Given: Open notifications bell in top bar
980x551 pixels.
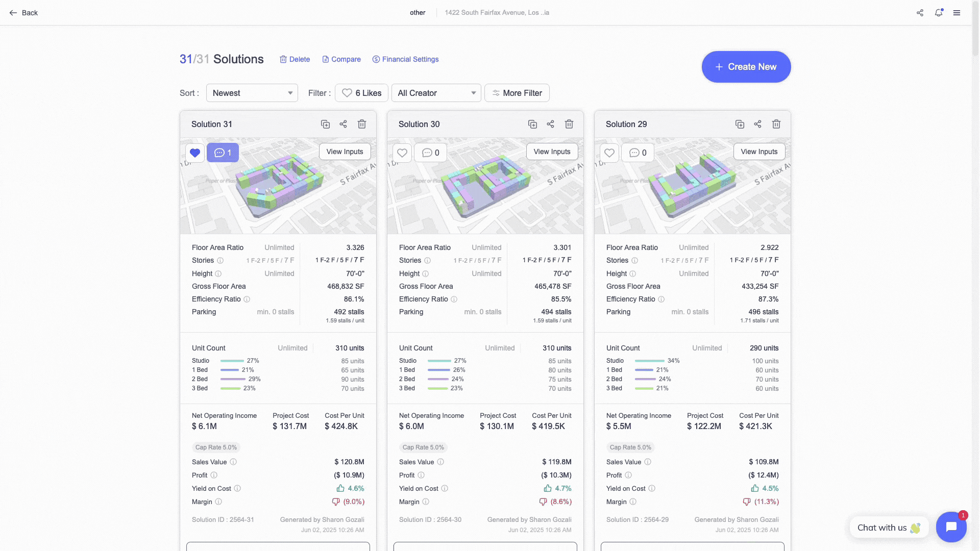Looking at the screenshot, I should point(938,13).
